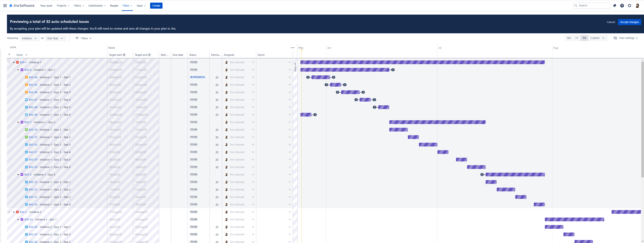
Task: Open the BAS-47 issue link
Action: [x=33, y=100]
